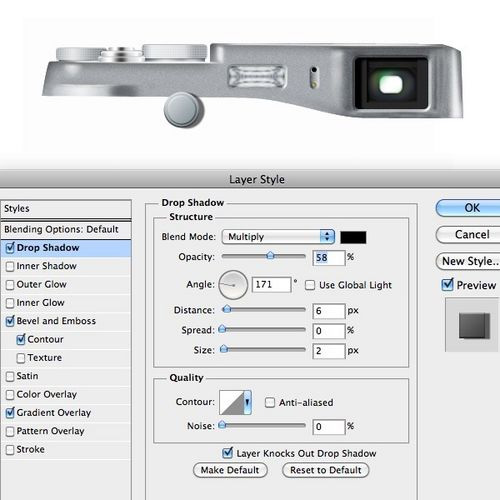Uncheck the Bevel and Emboss checkbox
Screen dimensions: 500x500
(10, 321)
